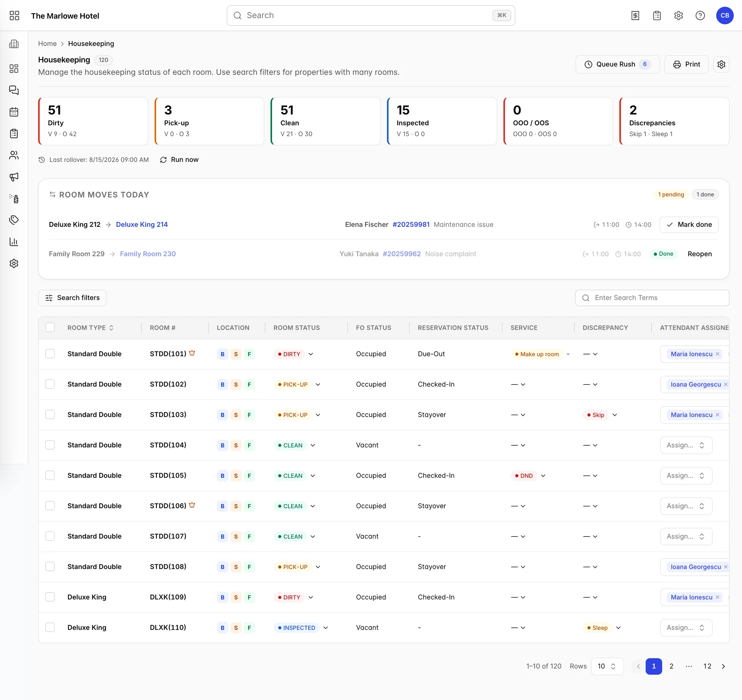Open the dashboard sidebar icon
Image resolution: width=742 pixels, height=700 pixels.
coord(14,68)
